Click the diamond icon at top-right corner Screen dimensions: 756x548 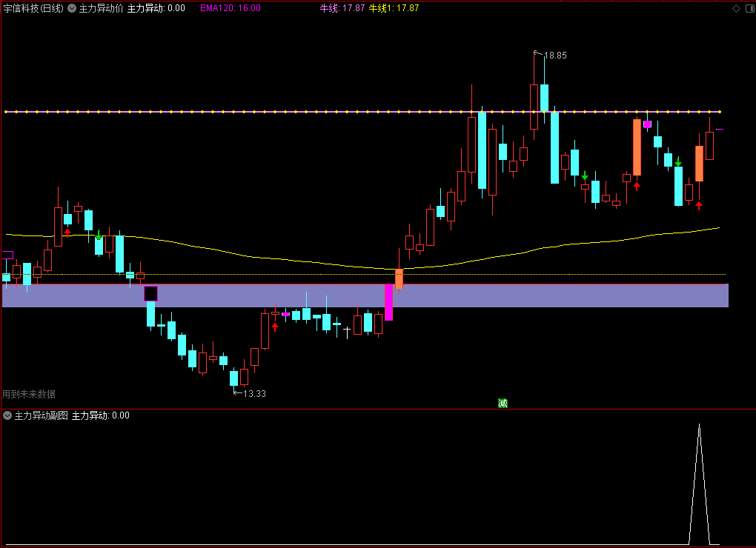[x=736, y=9]
